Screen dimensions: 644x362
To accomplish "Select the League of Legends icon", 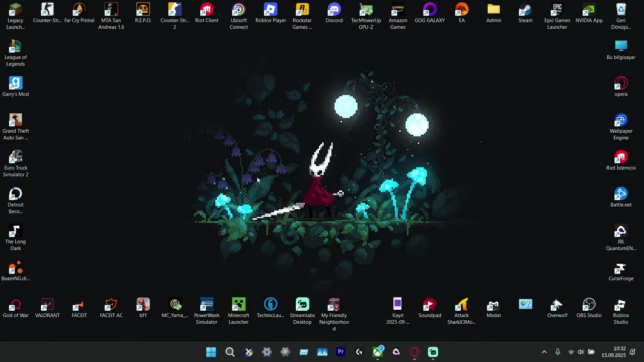I will (x=16, y=53).
